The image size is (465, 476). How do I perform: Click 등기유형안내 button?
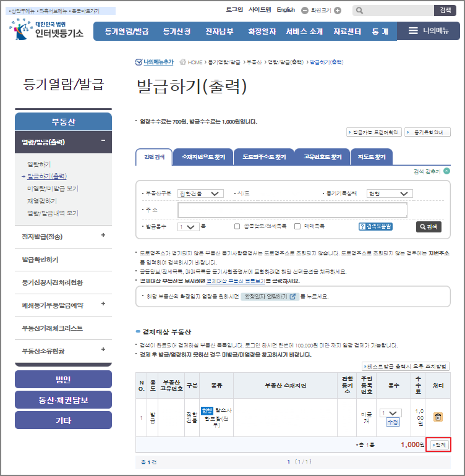[x=428, y=132]
